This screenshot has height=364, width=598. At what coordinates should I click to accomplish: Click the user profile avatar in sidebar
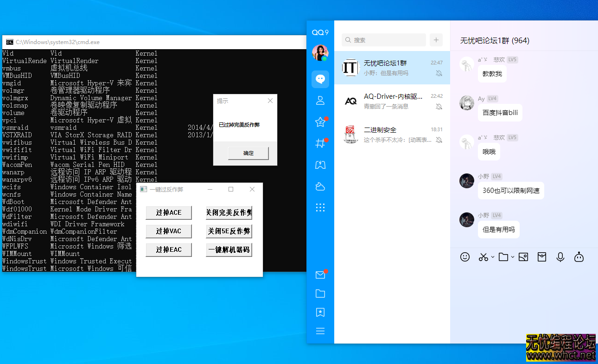(320, 53)
